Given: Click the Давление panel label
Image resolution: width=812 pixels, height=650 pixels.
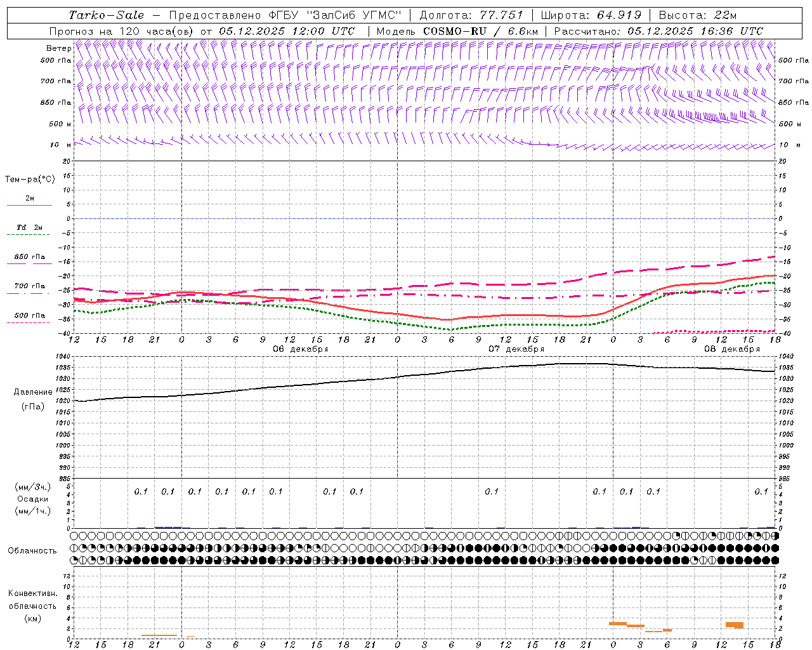Looking at the screenshot, I should pyautogui.click(x=33, y=392).
